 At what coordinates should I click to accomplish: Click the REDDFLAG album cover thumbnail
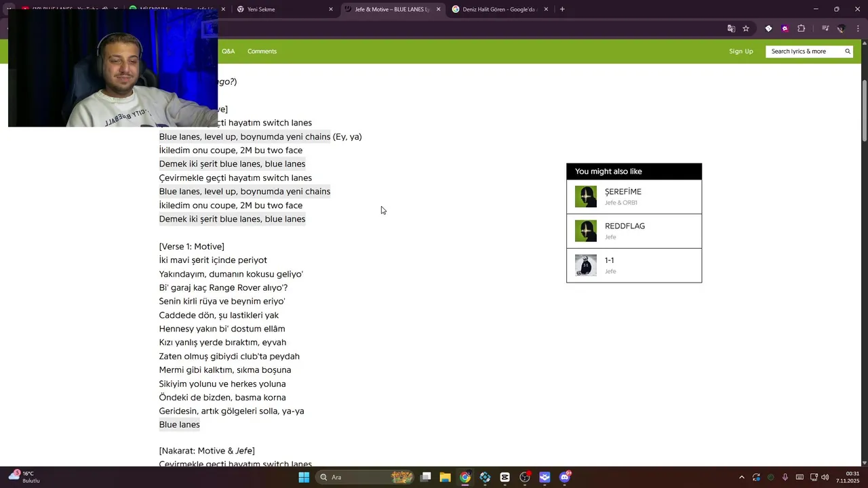[586, 231]
